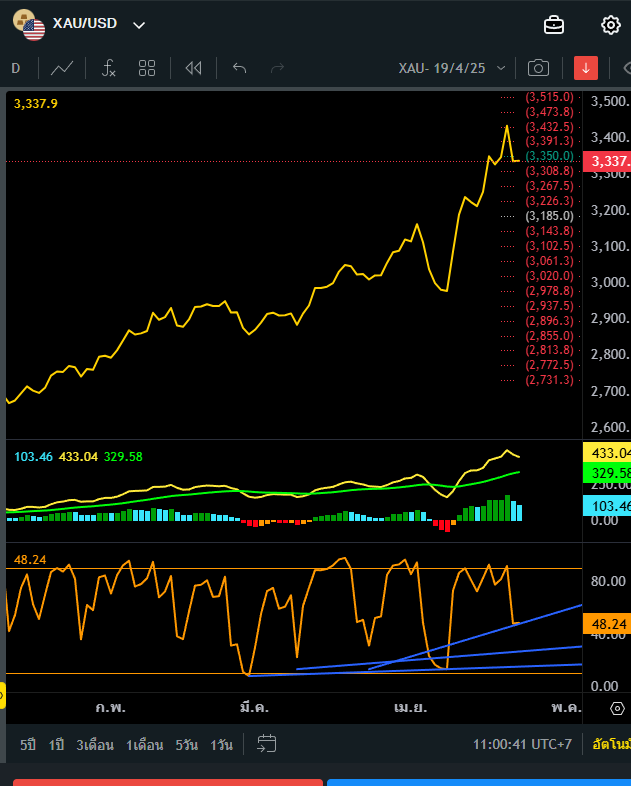This screenshot has height=786, width=631.
Task: Click the เม.ย. time axis label
Action: (x=410, y=707)
